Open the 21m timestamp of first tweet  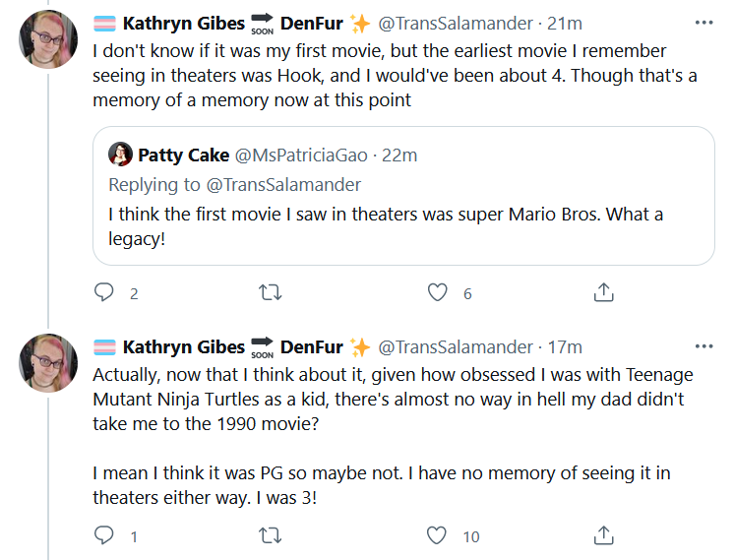point(565,23)
